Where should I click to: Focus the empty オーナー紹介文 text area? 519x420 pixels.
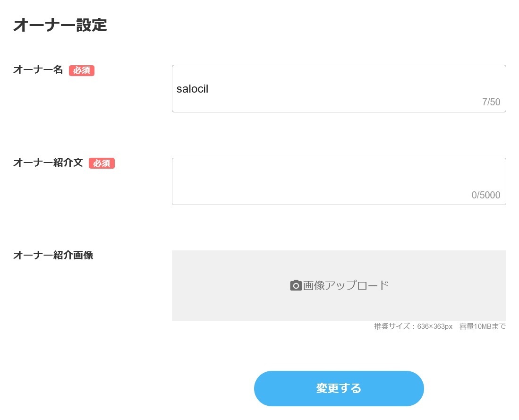click(339, 181)
